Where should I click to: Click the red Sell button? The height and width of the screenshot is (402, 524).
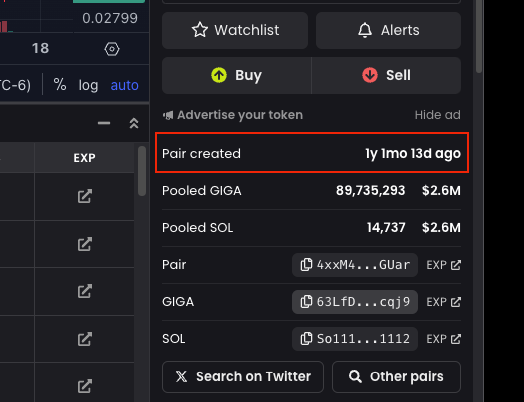pyautogui.click(x=386, y=75)
